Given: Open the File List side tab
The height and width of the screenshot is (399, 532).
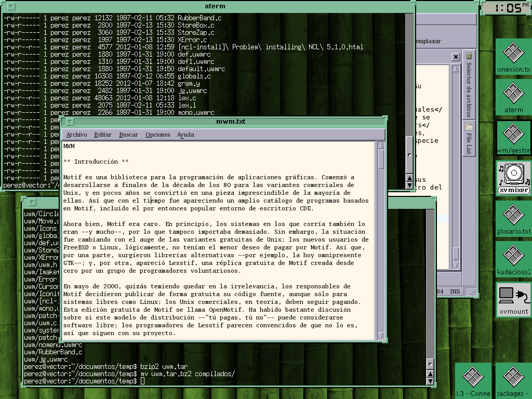Looking at the screenshot, I should tap(469, 139).
